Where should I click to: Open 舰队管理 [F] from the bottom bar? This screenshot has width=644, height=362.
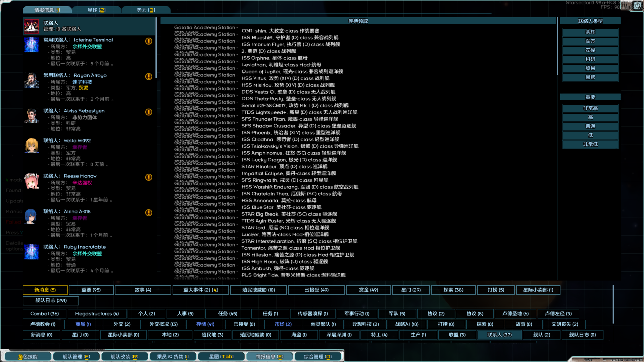(76, 356)
